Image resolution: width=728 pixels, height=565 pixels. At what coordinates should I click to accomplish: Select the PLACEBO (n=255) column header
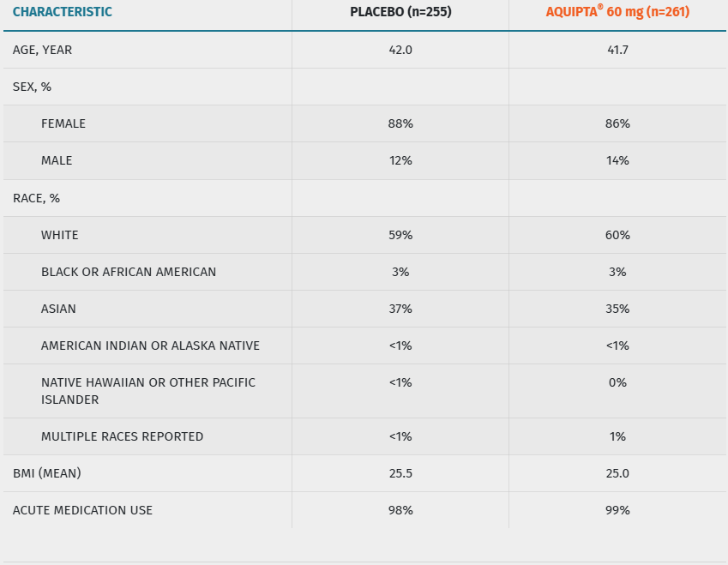tap(400, 12)
